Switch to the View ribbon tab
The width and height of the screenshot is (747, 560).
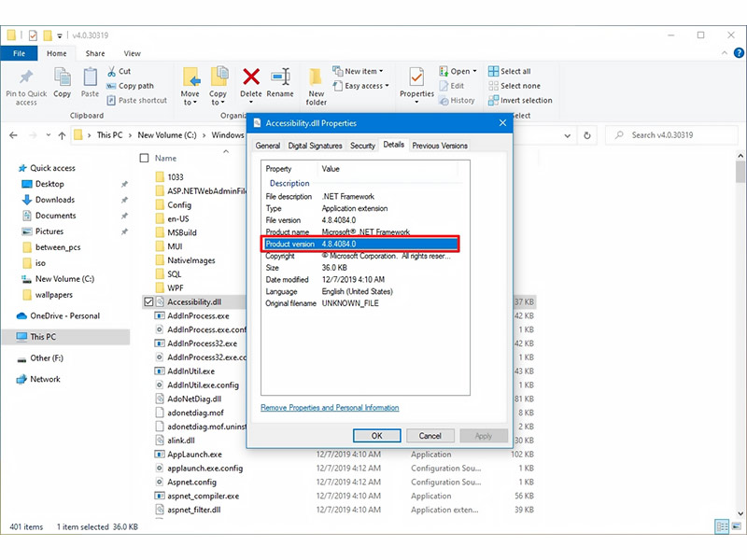pos(132,53)
